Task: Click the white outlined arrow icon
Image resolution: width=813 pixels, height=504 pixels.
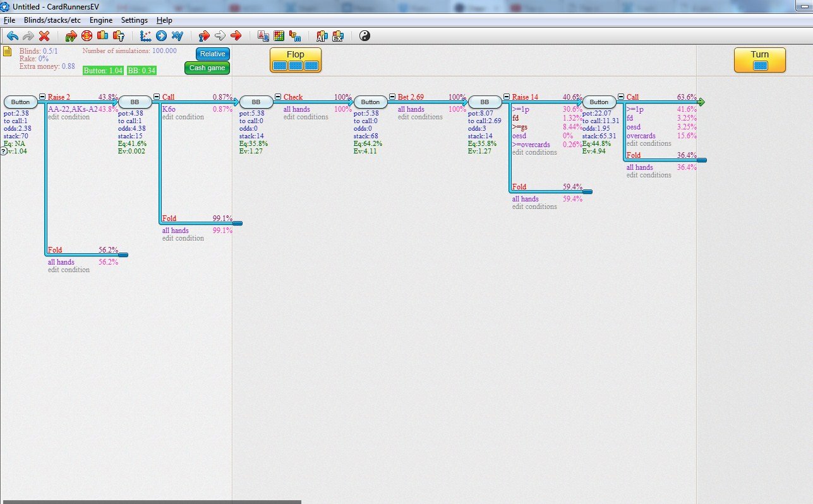Action: point(220,36)
